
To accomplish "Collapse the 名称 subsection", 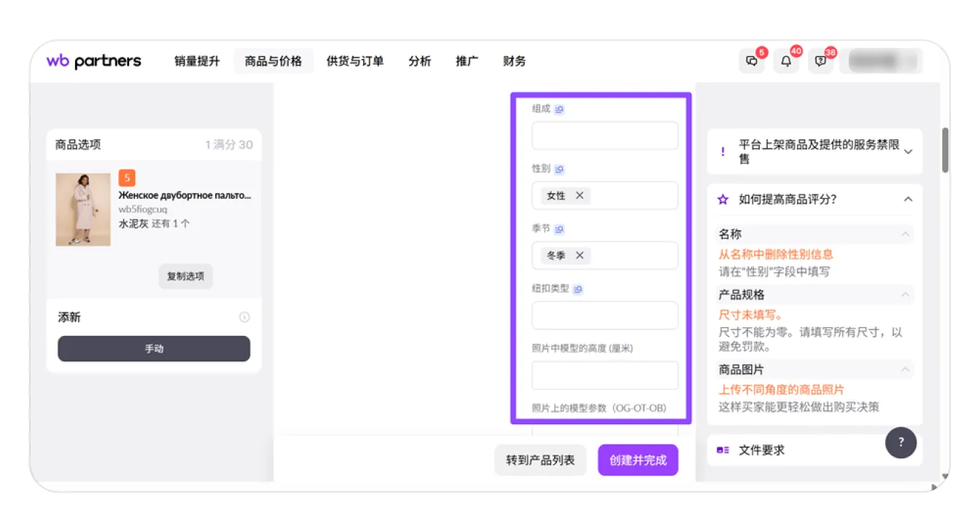I will tap(905, 234).
